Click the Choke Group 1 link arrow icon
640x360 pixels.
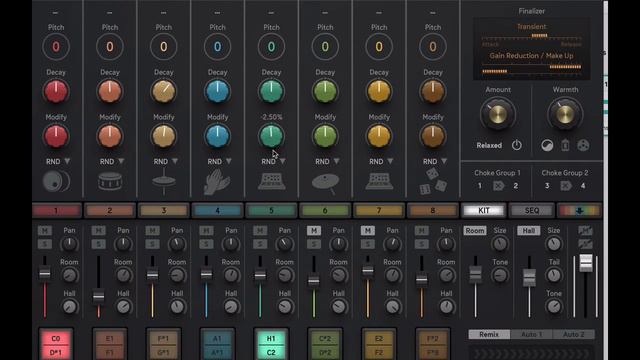coord(498,186)
